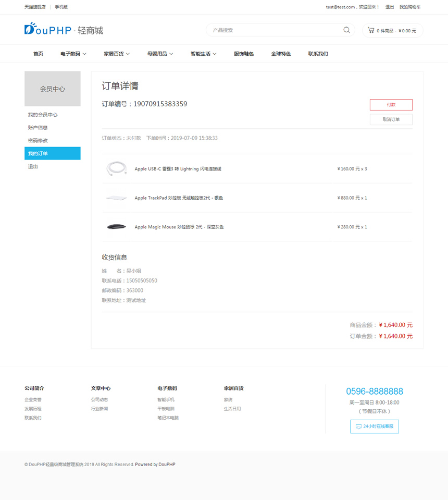The width and height of the screenshot is (448, 500).
Task: Open 联系我们 footer link
Action: click(x=33, y=418)
